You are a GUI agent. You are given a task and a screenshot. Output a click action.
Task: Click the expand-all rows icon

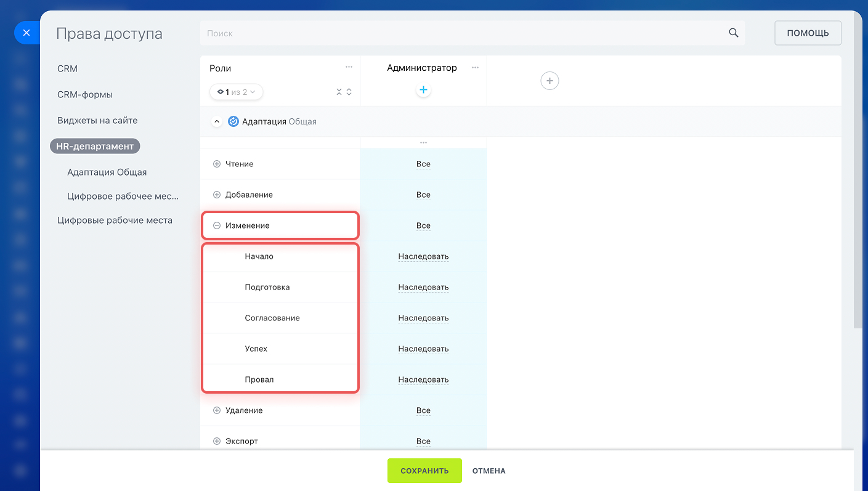[349, 92]
